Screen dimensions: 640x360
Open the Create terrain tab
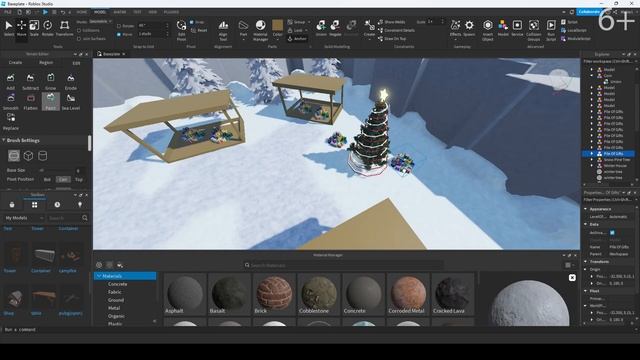pos(16,63)
